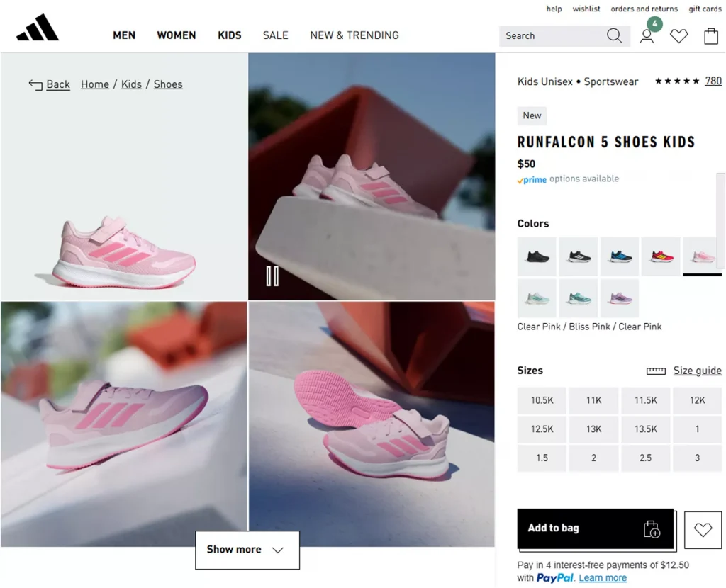This screenshot has width=726, height=588.
Task: Open the PayPal Learn more link
Action: (602, 577)
